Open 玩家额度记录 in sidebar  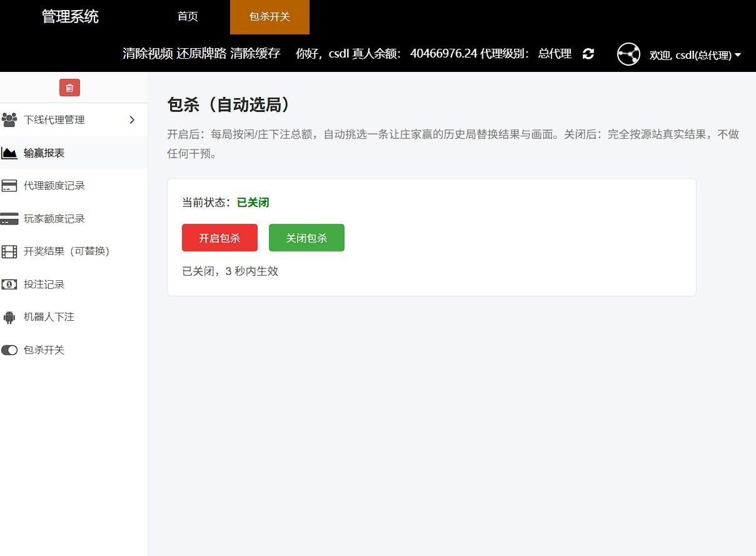coord(74,219)
